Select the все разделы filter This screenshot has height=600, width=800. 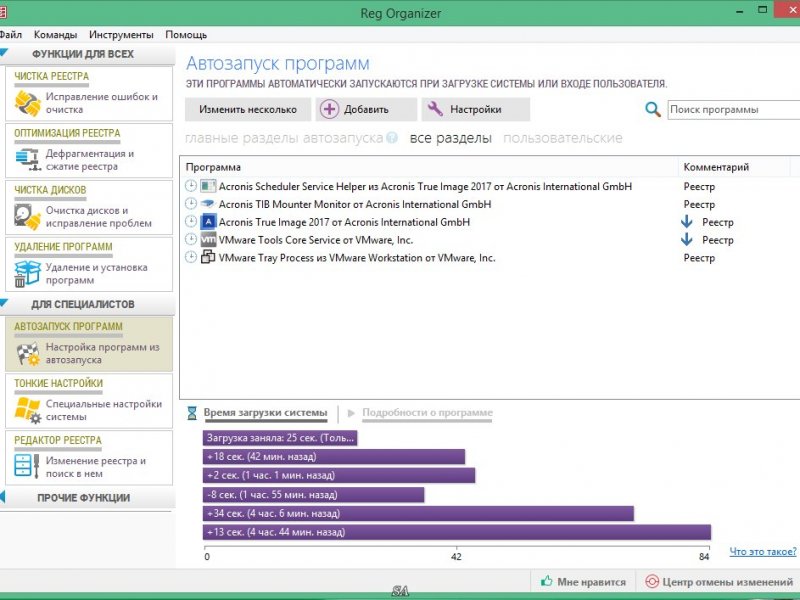pyautogui.click(x=451, y=138)
